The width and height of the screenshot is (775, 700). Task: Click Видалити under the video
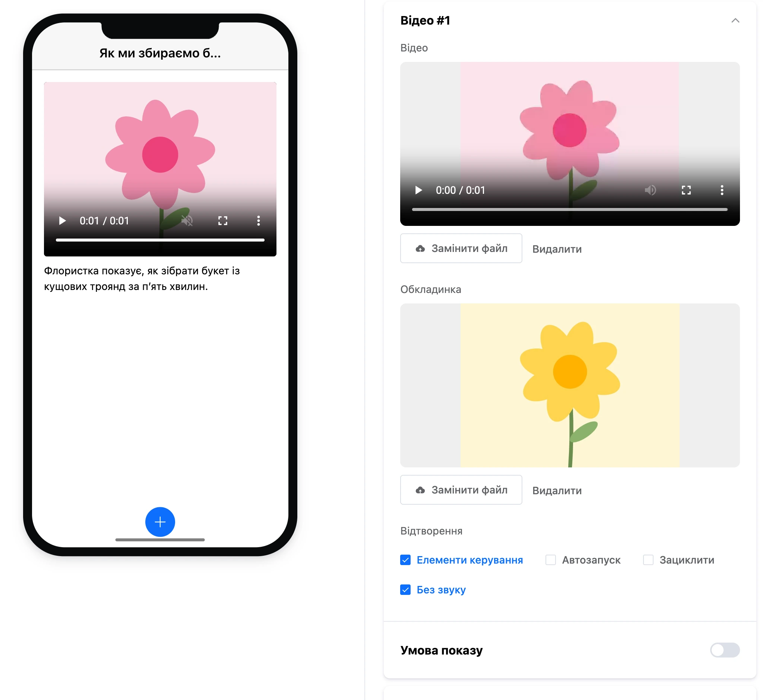pos(557,249)
